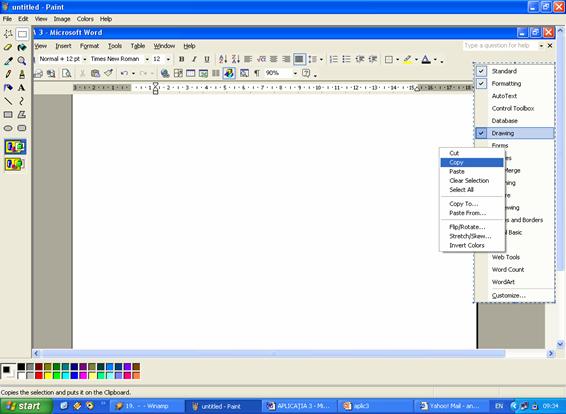Image resolution: width=566 pixels, height=414 pixels.
Task: Choose Flip/Rotate... in the context menu
Action: 472,227
